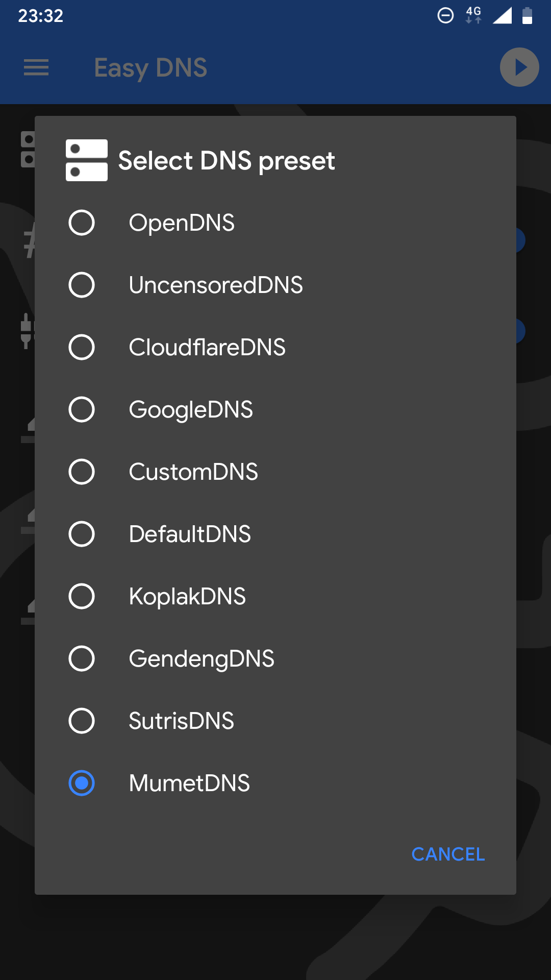
Task: Tap the signal strength icon
Action: pyautogui.click(x=503, y=15)
